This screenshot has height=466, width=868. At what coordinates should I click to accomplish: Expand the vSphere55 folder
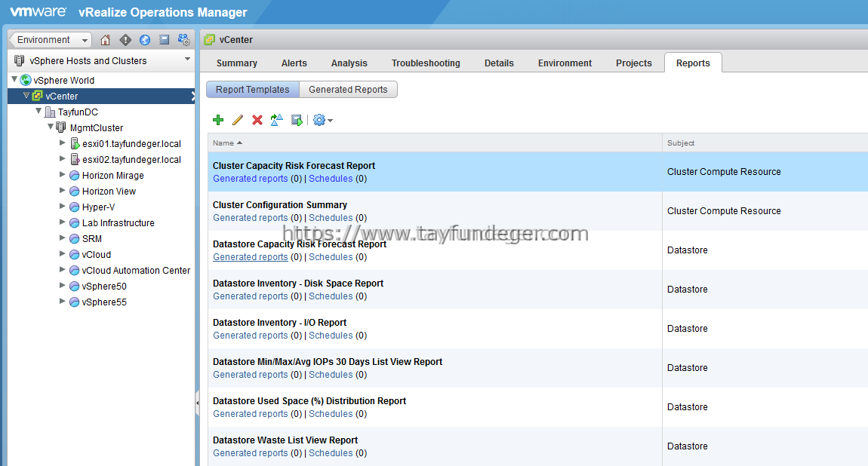pos(62,302)
